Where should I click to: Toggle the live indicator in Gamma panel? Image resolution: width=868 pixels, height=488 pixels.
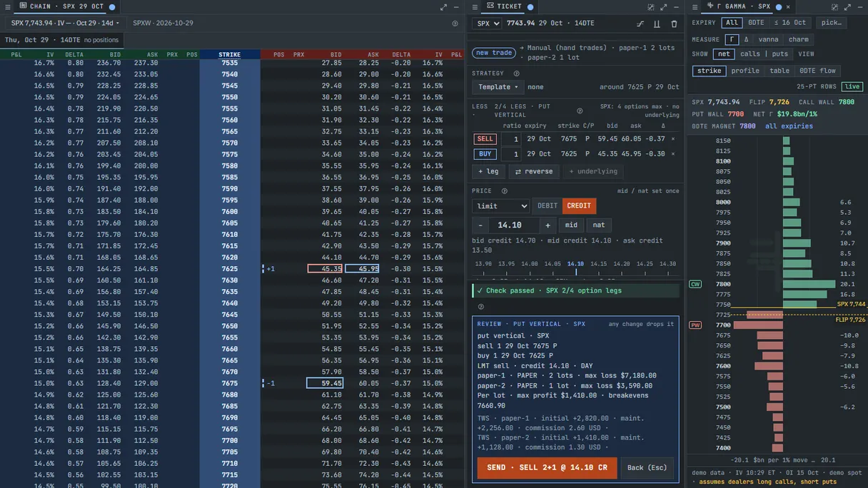tap(852, 86)
